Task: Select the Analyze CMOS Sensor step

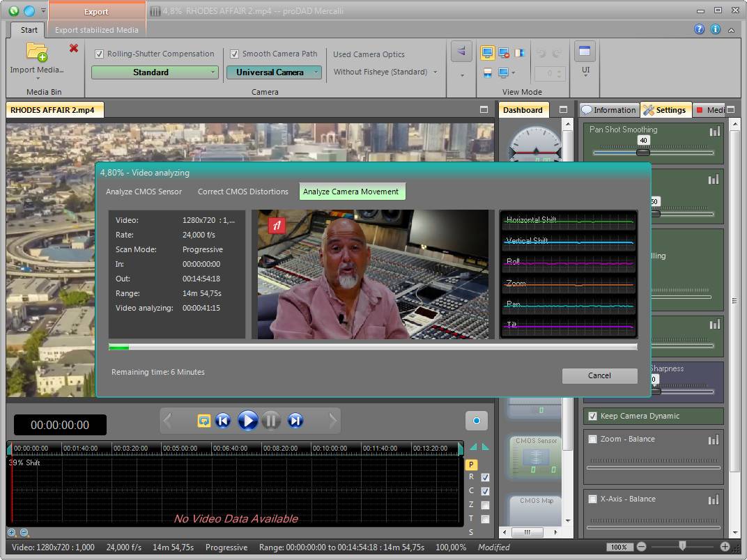Action: [x=144, y=192]
